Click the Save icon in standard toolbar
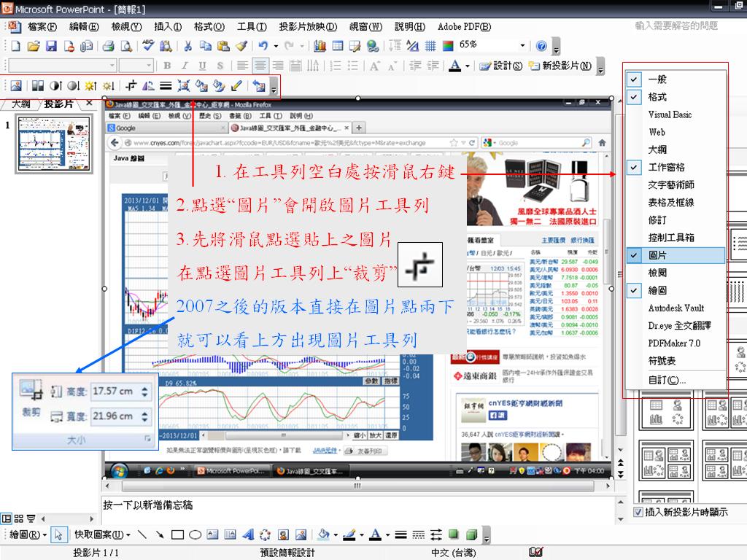This screenshot has width=747, height=560. [51, 46]
